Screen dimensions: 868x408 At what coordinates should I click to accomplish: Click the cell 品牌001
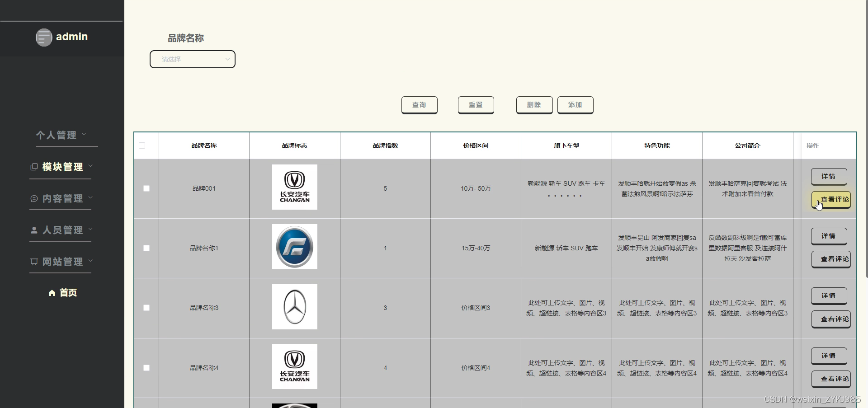pos(204,188)
